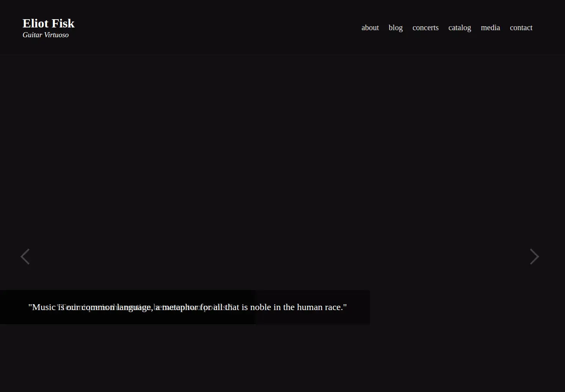Open the about page

point(370,27)
